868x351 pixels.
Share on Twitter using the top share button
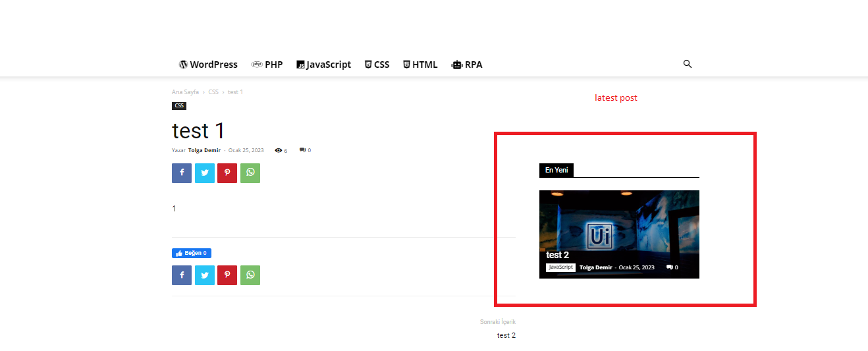tap(205, 173)
